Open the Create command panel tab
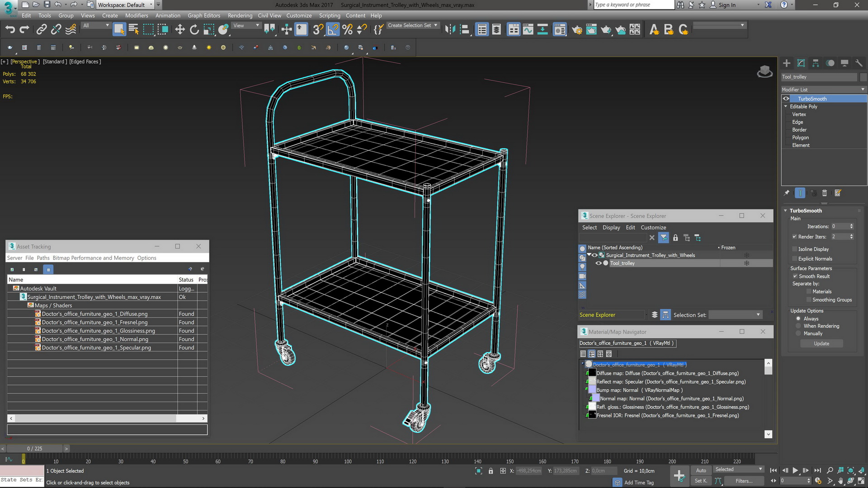 coord(787,63)
